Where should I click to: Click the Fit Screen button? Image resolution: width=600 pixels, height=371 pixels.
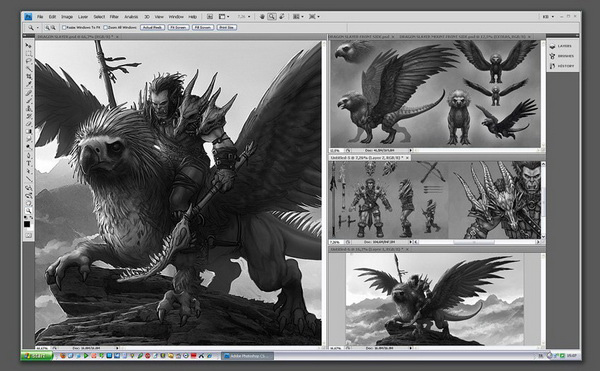[179, 27]
